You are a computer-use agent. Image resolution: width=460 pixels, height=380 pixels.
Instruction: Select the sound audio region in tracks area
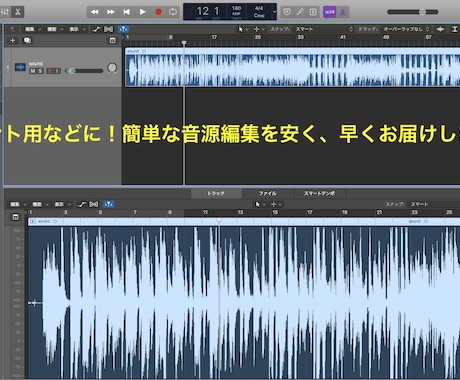coord(293,67)
